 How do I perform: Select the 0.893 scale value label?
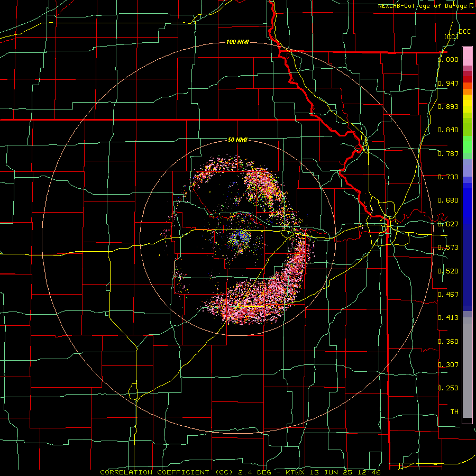[448, 106]
